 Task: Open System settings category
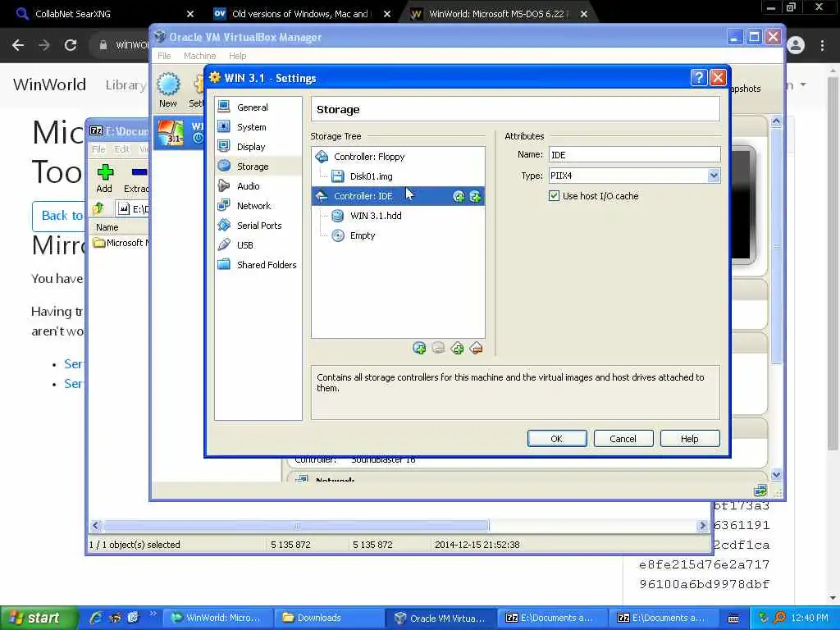(251, 127)
